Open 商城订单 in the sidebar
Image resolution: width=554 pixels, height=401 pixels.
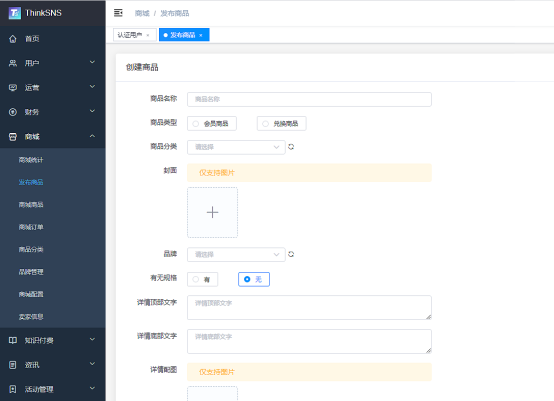click(31, 227)
